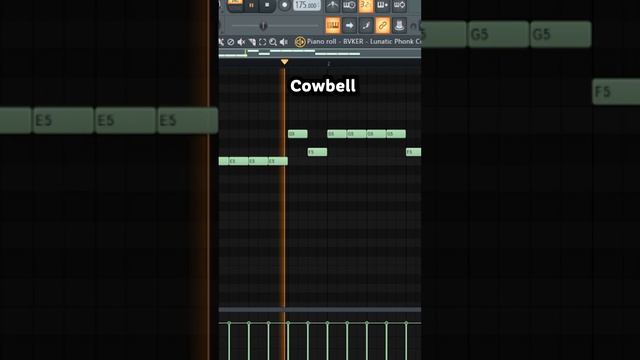Select the dashed-rectangle select tool

[x=262, y=42]
